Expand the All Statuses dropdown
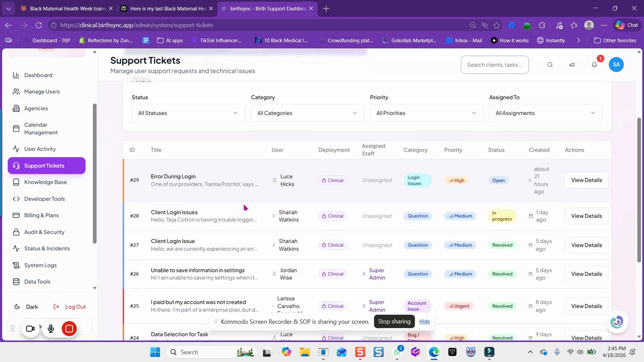The height and width of the screenshot is (362, 644). [188, 113]
